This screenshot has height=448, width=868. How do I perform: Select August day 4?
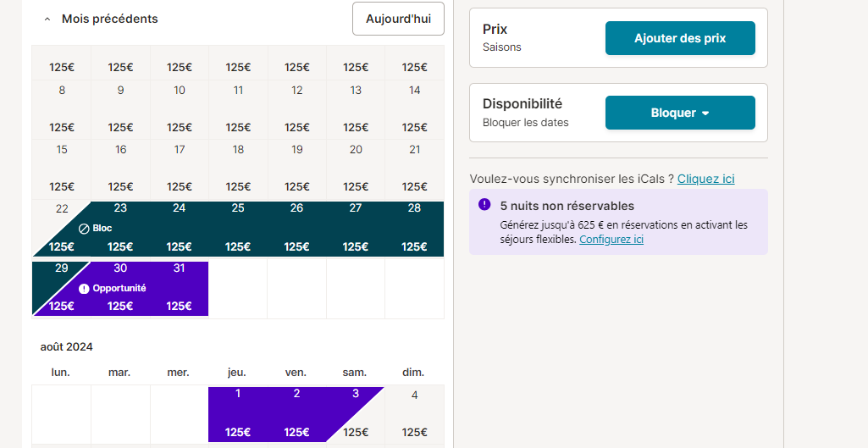[x=415, y=414]
